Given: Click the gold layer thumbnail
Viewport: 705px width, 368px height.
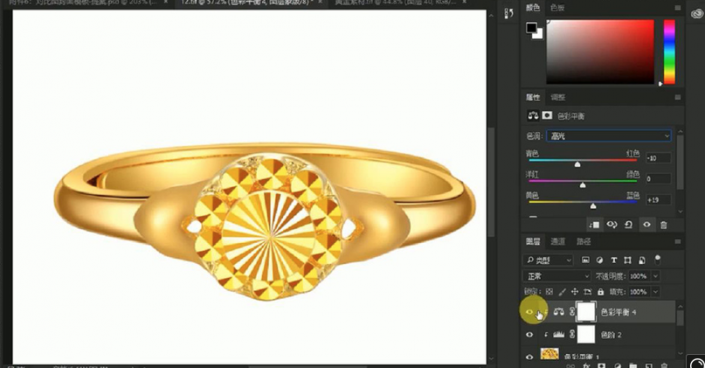Looking at the screenshot, I should click(549, 355).
